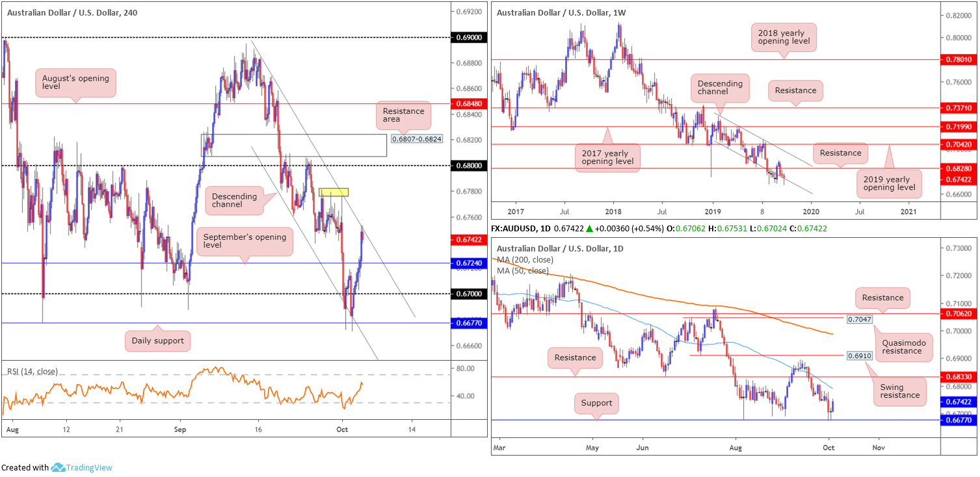Select the 0.73710 weekly price label
This screenshot has width=980, height=477.
[x=959, y=108]
